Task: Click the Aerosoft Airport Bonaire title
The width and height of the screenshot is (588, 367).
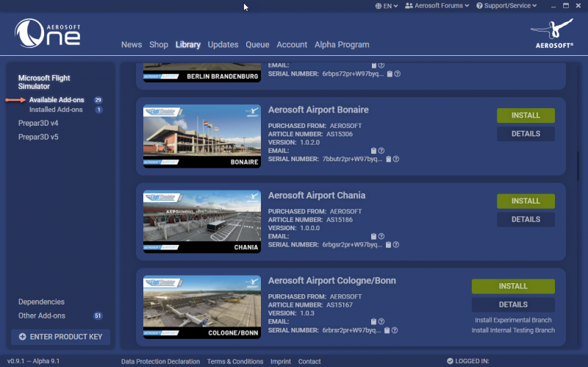Action: (318, 110)
